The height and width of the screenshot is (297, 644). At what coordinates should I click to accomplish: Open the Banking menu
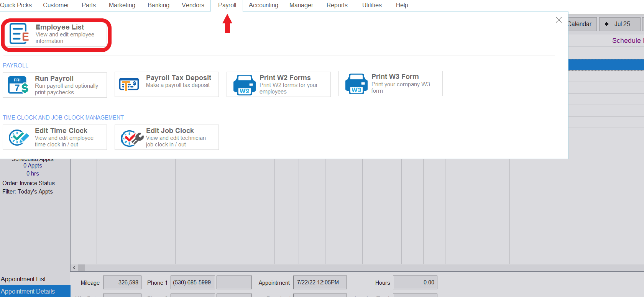(x=158, y=5)
